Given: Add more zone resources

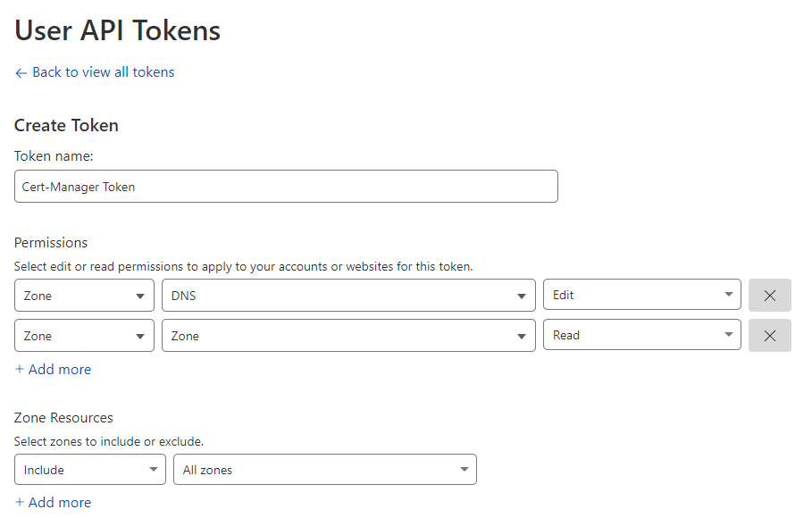Looking at the screenshot, I should pos(59,503).
